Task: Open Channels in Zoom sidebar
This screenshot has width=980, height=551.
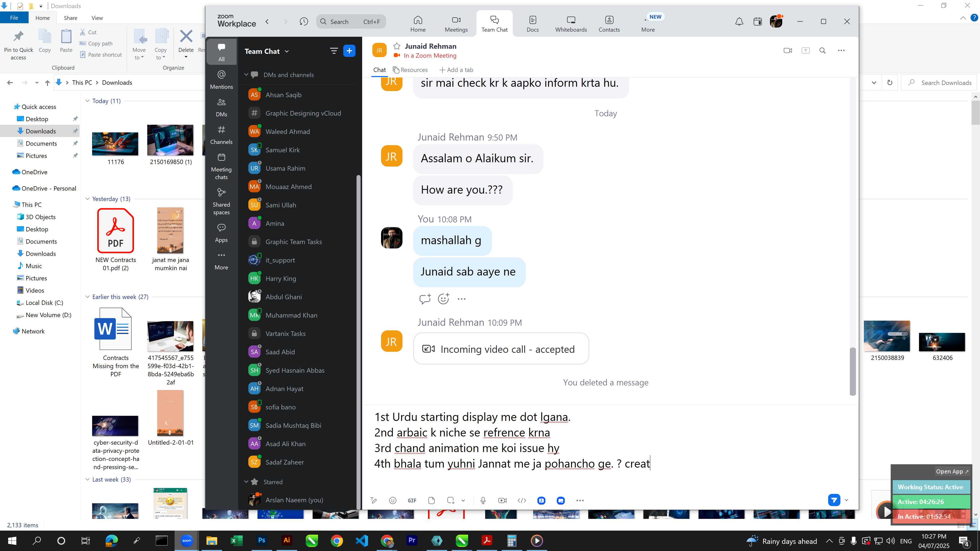Action: tap(222, 135)
